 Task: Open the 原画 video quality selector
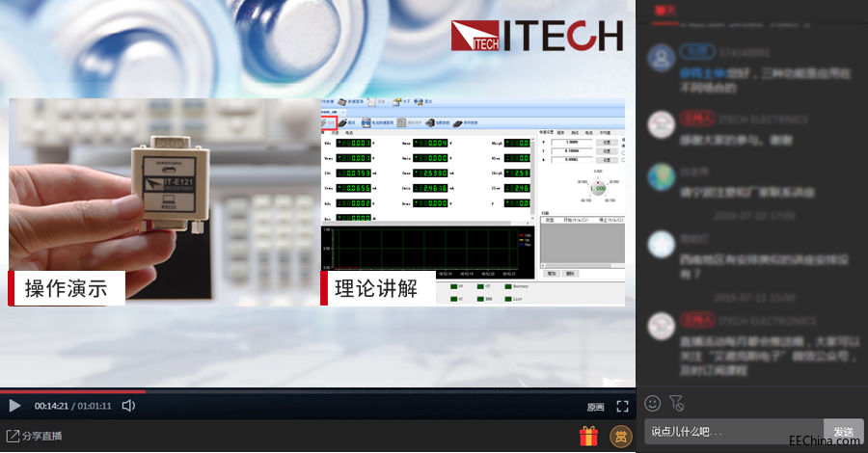(x=595, y=407)
